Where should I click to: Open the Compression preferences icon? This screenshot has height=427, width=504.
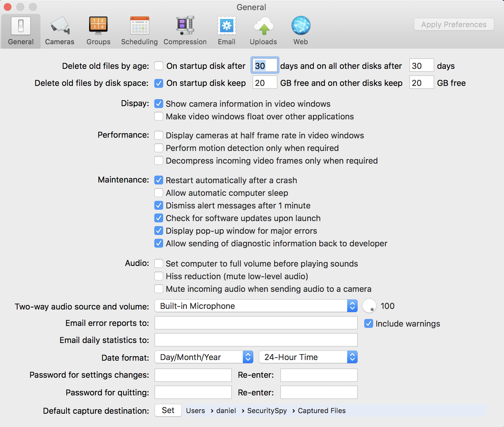point(185,26)
